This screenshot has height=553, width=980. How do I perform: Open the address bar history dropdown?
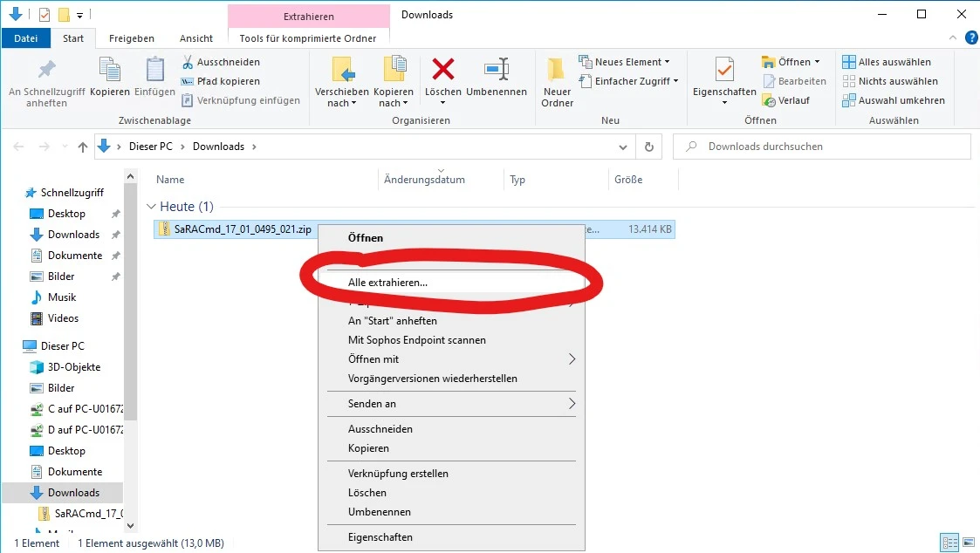pos(622,147)
